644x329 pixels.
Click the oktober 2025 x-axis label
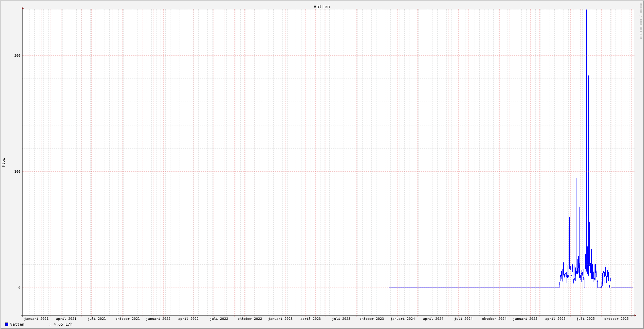point(617,319)
